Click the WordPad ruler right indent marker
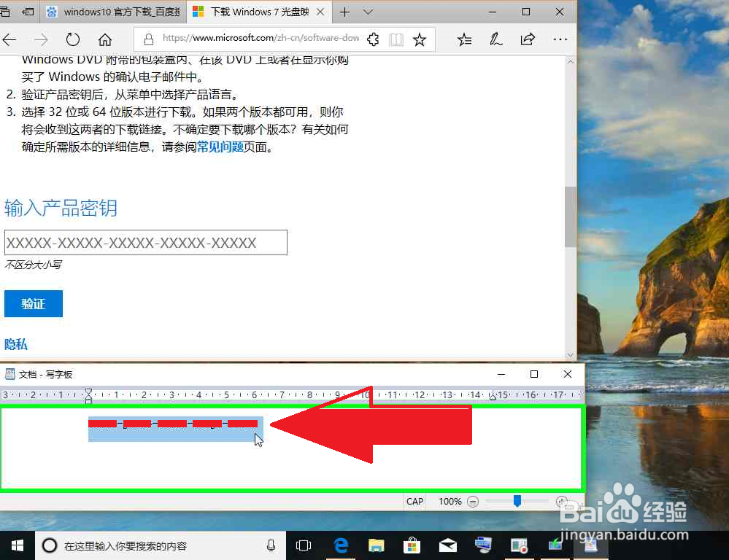The image size is (729, 560). click(493, 397)
